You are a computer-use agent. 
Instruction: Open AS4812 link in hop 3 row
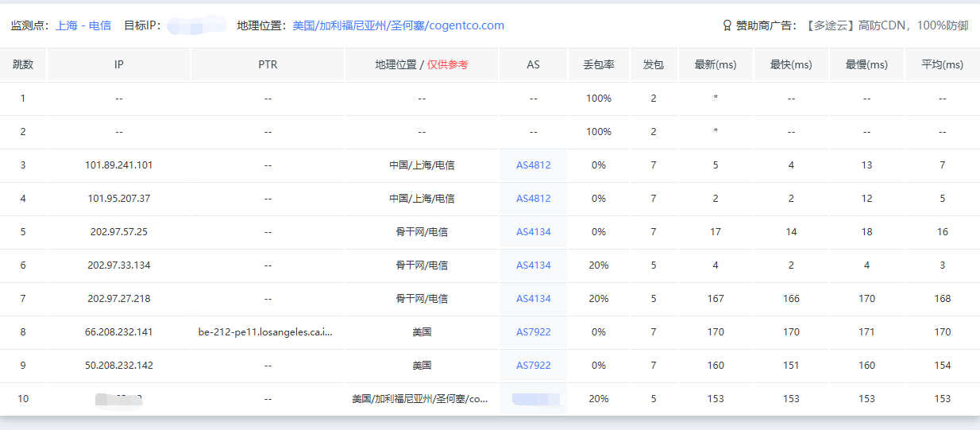[x=533, y=165]
